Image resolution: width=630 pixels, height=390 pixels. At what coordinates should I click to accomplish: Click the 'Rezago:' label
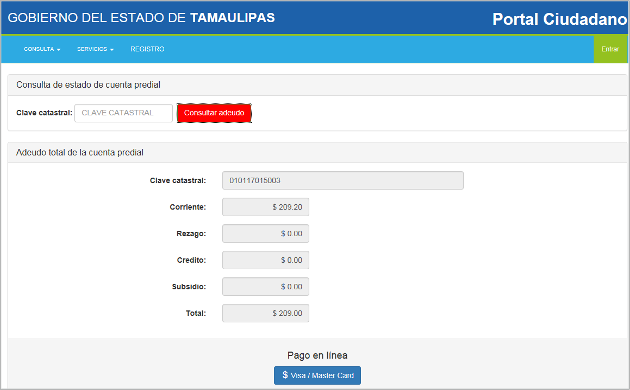click(x=191, y=233)
